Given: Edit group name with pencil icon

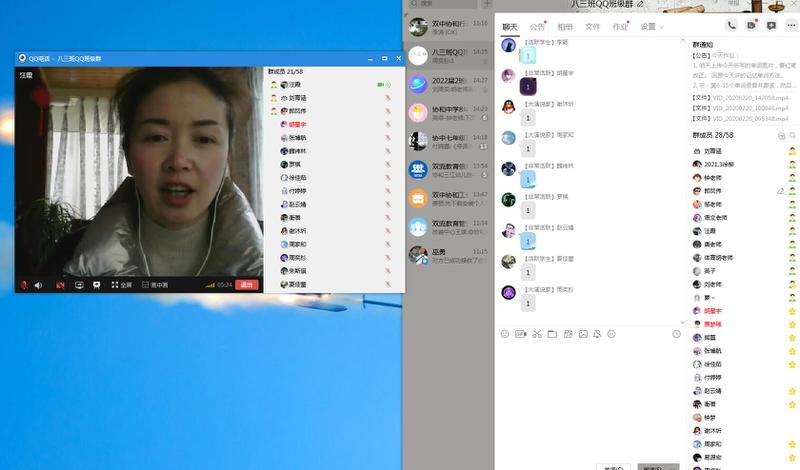Looking at the screenshot, I should tap(640, 4).
